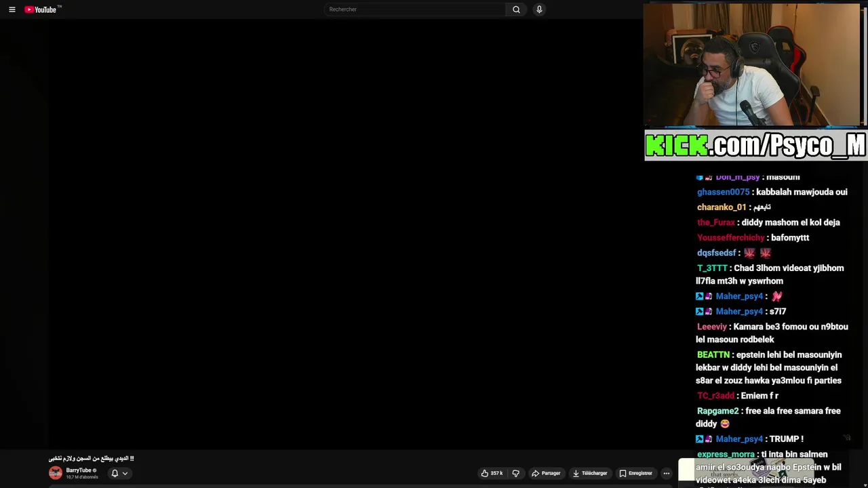Toggle the notification bell for BarryTube
The height and width of the screenshot is (488, 868).
(x=115, y=473)
